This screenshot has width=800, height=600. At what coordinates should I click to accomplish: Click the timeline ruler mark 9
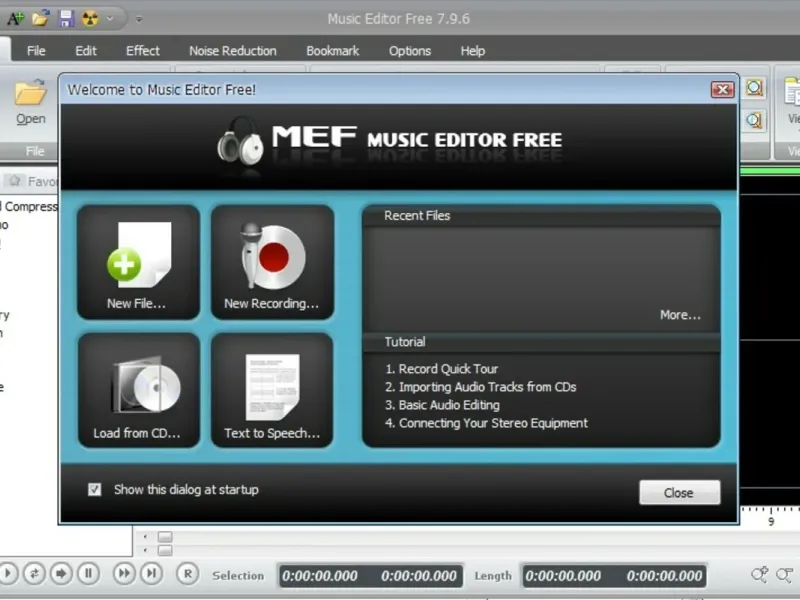tap(771, 521)
